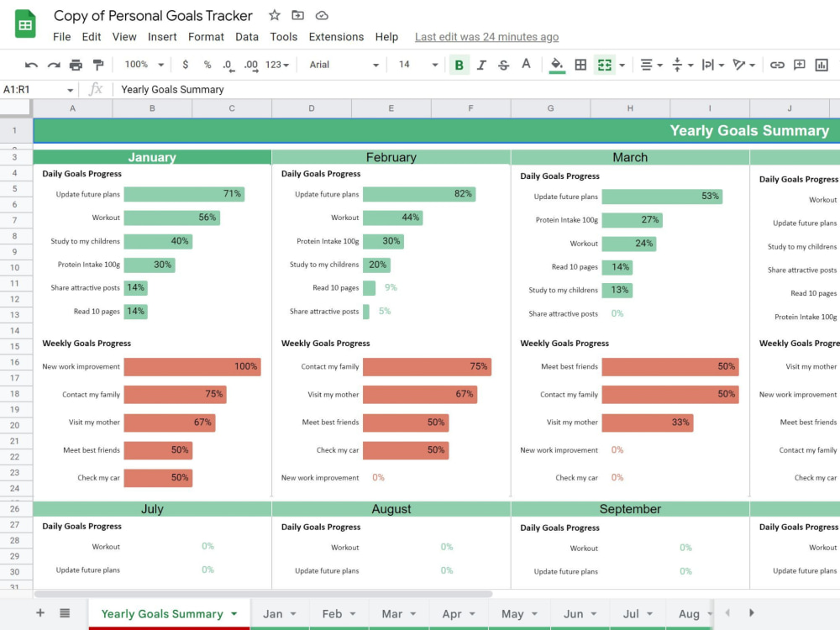
Task: Open the Help menu
Action: point(386,37)
